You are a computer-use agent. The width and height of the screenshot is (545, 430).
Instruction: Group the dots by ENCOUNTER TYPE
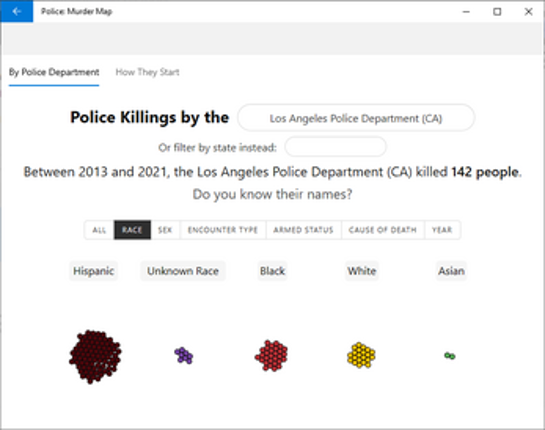pyautogui.click(x=223, y=230)
